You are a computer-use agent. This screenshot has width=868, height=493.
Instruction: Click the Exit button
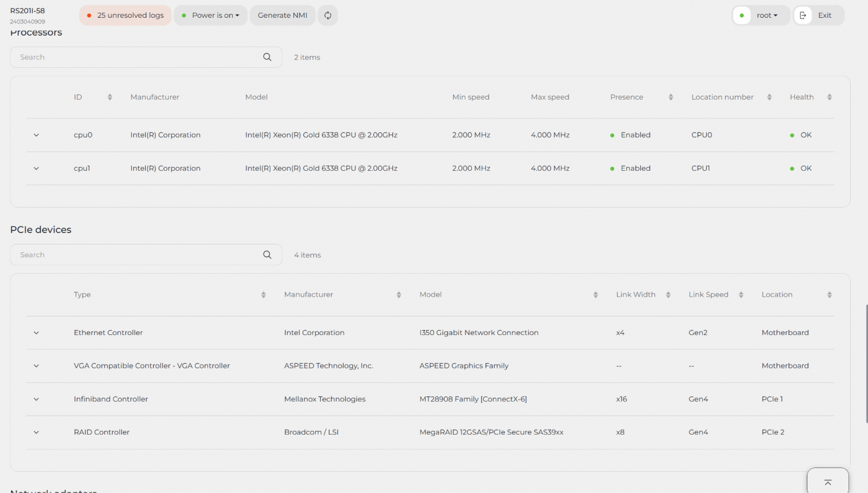[818, 16]
